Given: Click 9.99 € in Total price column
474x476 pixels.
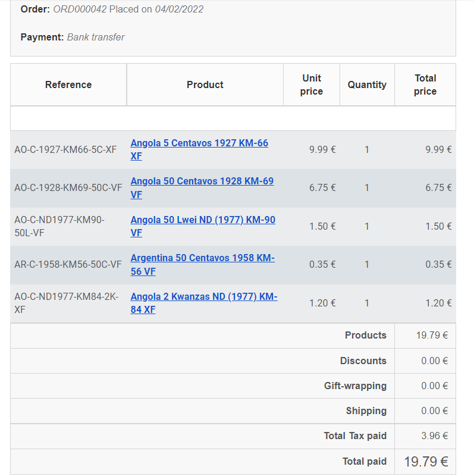Looking at the screenshot, I should click(x=438, y=150).
